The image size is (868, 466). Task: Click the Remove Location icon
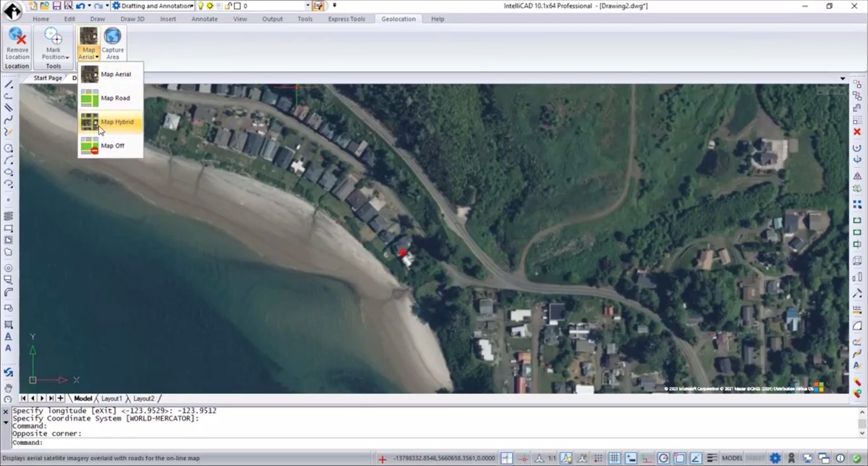coord(17,43)
